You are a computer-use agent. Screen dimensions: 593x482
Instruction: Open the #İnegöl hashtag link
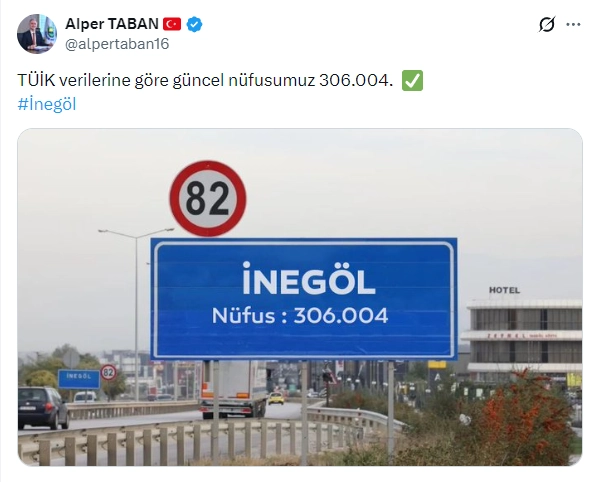tap(47, 104)
